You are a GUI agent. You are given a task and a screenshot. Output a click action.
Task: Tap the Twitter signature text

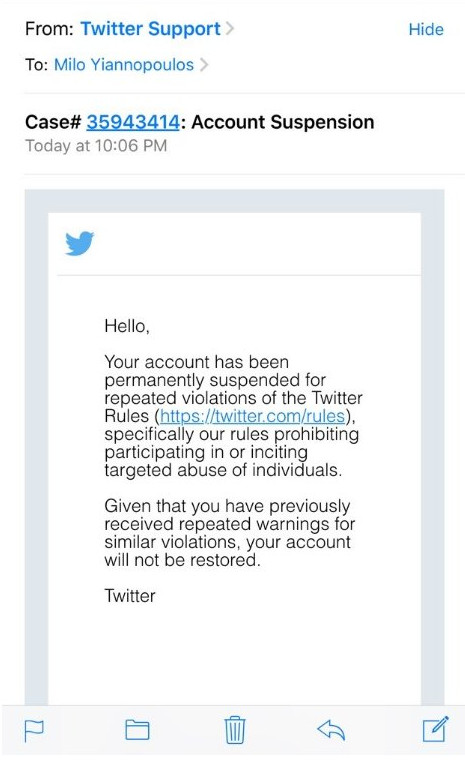pyautogui.click(x=130, y=595)
